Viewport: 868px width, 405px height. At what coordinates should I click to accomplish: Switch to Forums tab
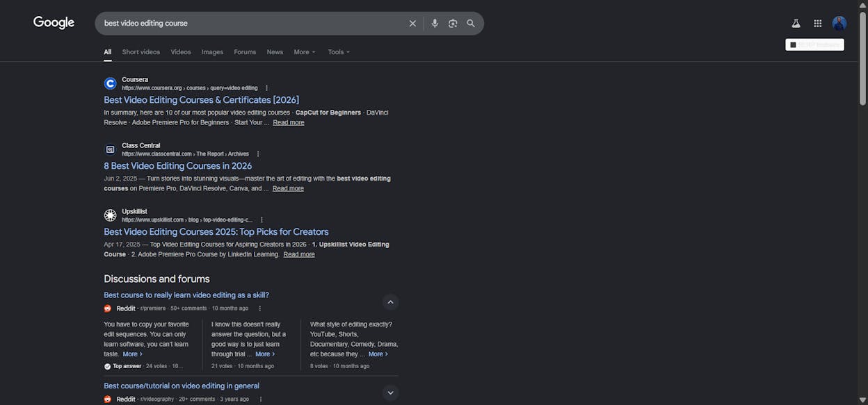(x=245, y=52)
